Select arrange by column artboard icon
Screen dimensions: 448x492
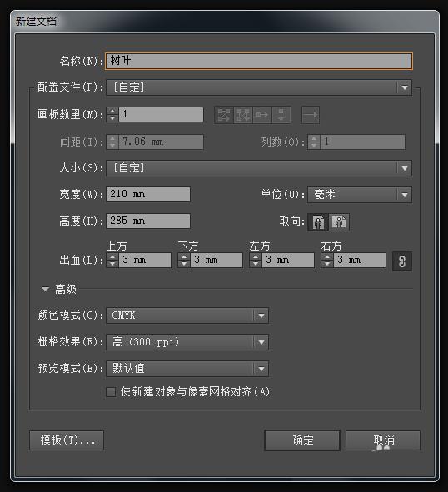tap(281, 115)
